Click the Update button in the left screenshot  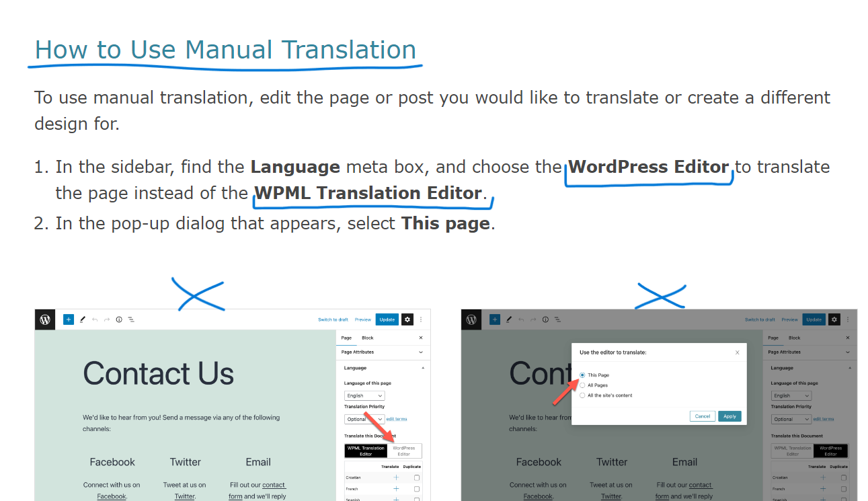coord(387,319)
